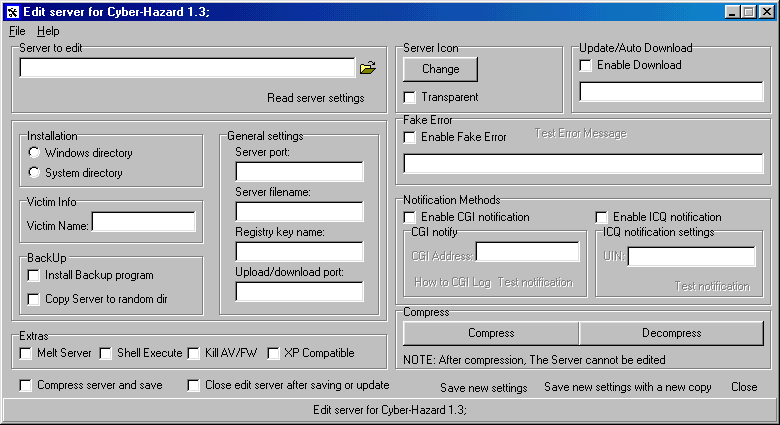The height and width of the screenshot is (425, 780).
Task: Choose the System directory installation option
Action: [x=35, y=173]
